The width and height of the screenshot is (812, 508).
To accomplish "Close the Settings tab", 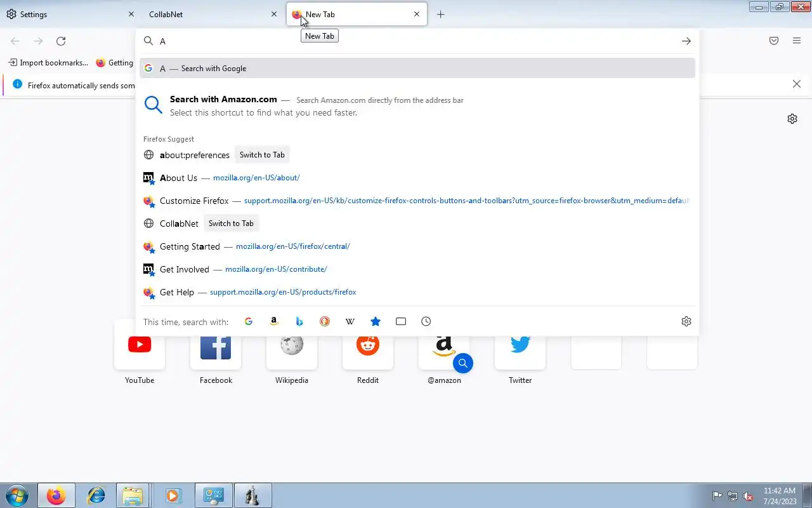I will point(131,14).
